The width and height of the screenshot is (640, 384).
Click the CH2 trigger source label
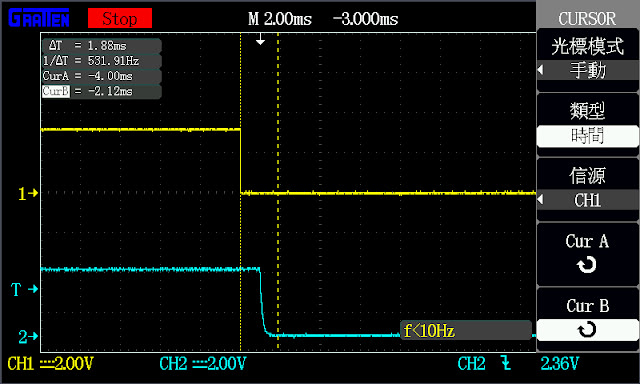471,363
